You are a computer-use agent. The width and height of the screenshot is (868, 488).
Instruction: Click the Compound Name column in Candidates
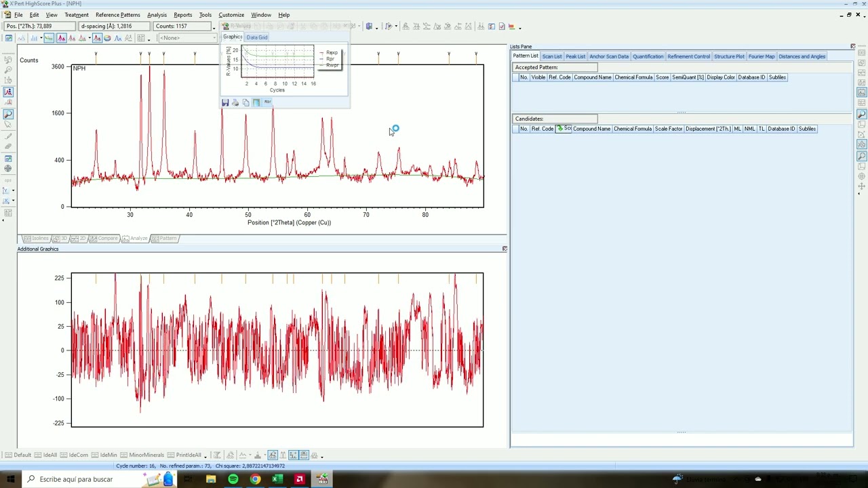591,129
